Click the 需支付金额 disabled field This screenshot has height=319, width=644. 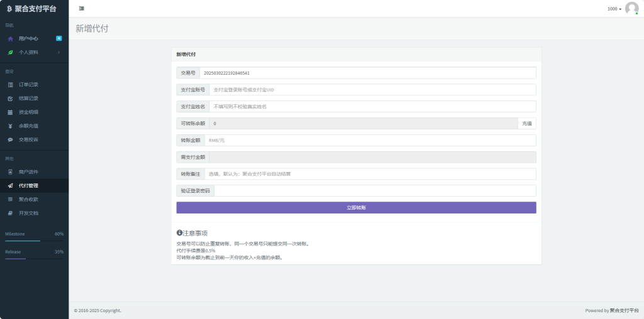tap(373, 157)
